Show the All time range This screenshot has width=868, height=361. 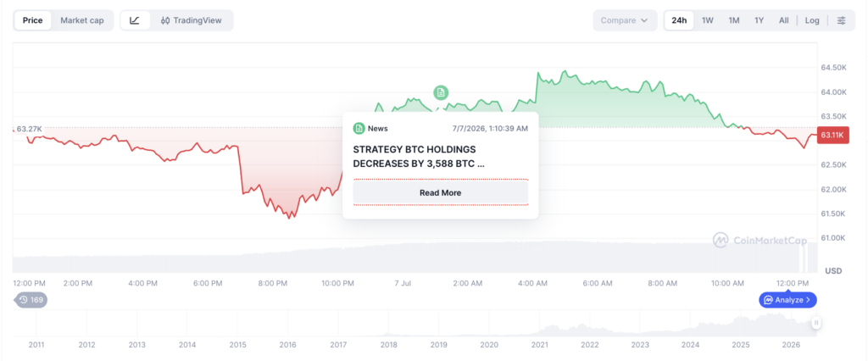tap(784, 20)
